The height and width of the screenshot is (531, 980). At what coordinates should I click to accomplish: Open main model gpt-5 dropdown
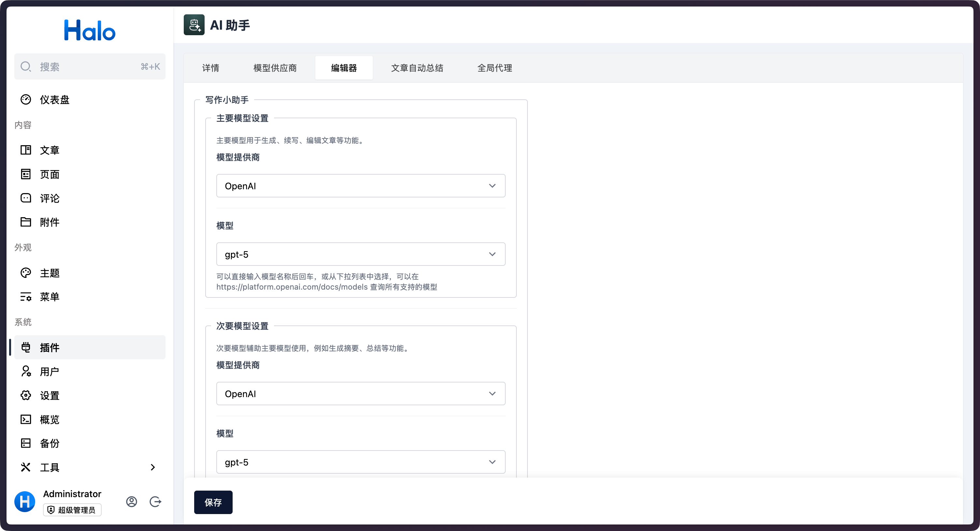point(361,254)
